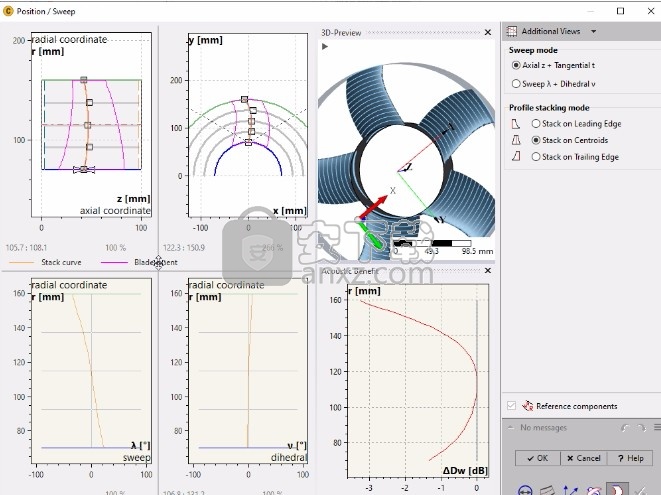The image size is (661, 495).
Task: Select the top stack point in r-z plot
Action: (x=83, y=80)
